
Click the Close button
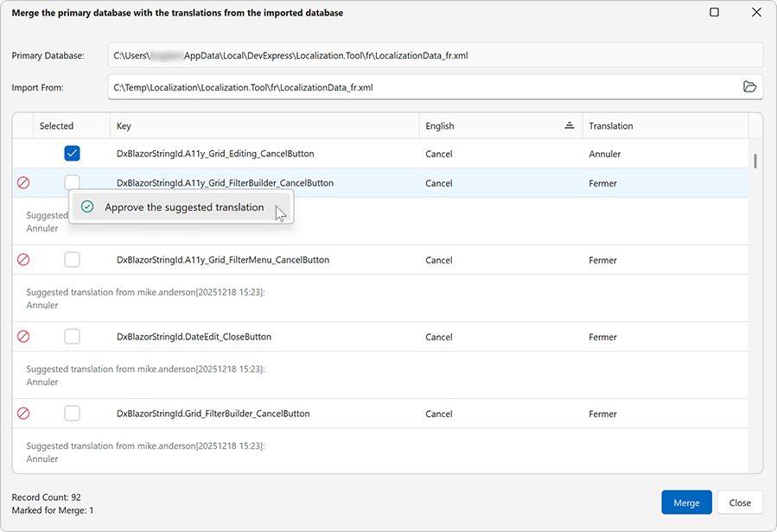click(740, 502)
